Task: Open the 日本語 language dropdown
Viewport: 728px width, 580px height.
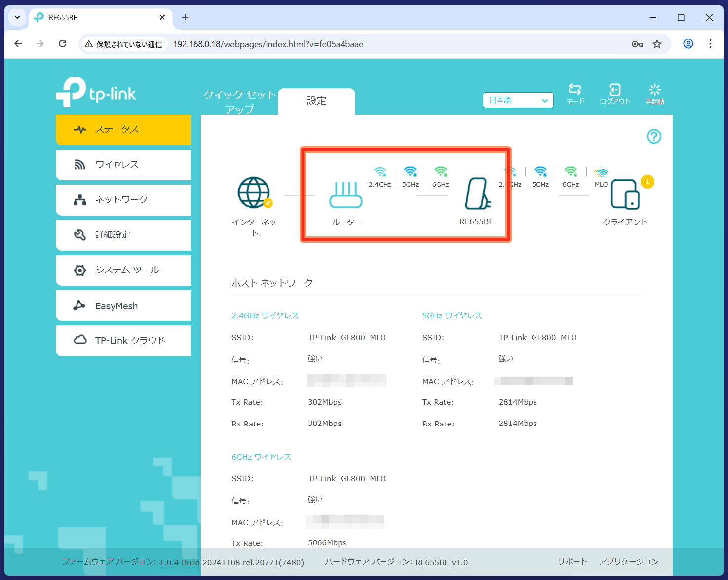Action: click(x=518, y=100)
